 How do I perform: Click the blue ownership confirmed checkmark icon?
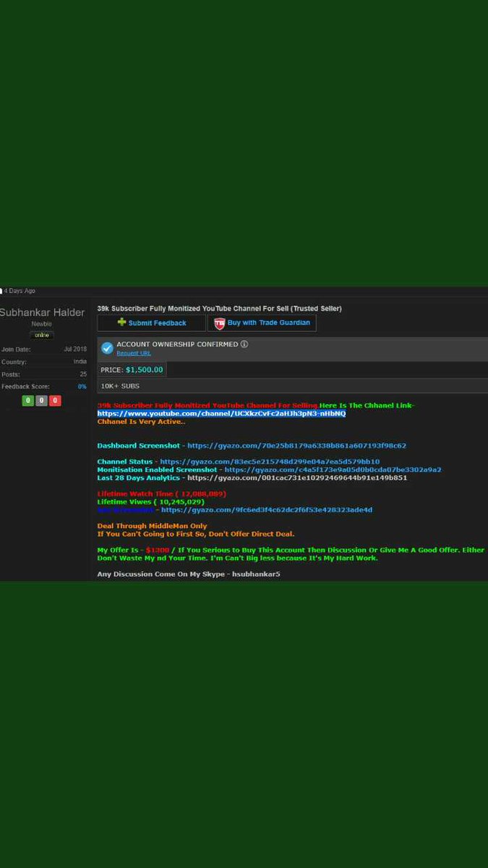tap(107, 348)
